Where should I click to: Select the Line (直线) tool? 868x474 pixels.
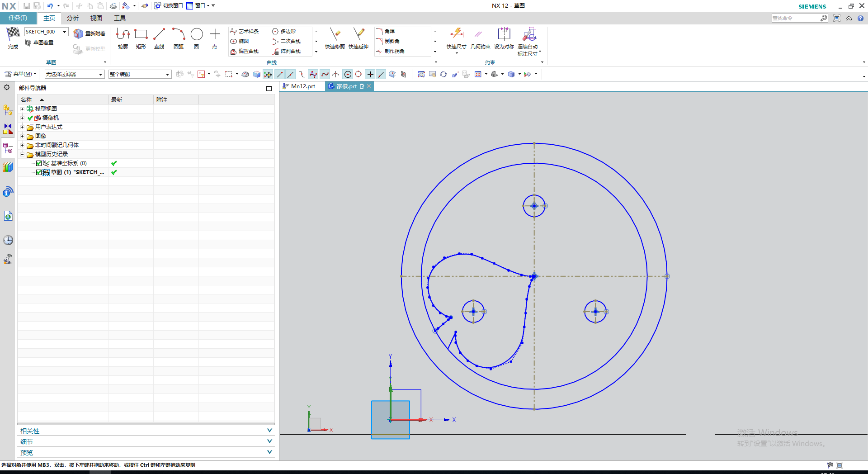[159, 38]
